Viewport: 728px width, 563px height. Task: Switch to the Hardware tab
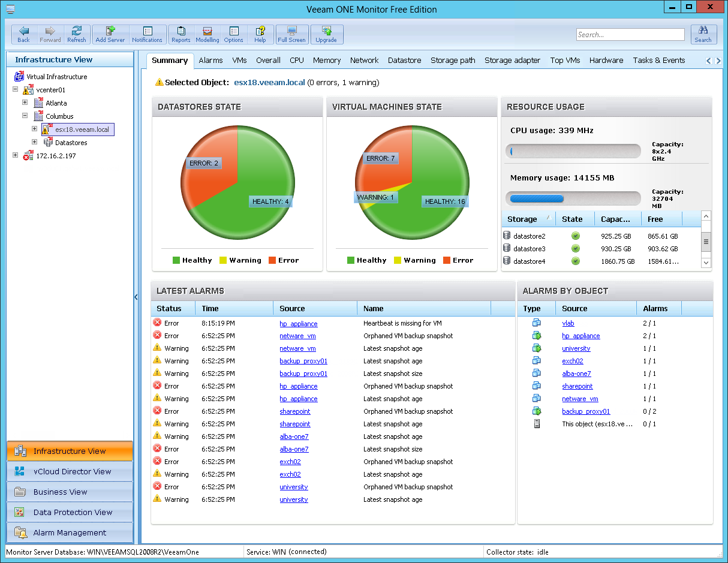(606, 60)
